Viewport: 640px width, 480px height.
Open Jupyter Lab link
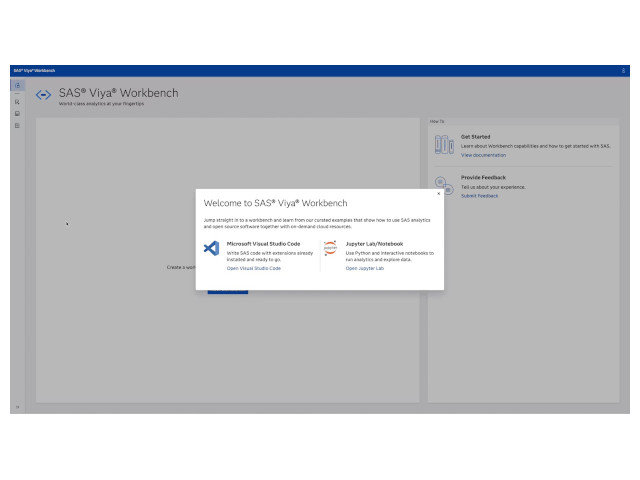pyautogui.click(x=364, y=268)
